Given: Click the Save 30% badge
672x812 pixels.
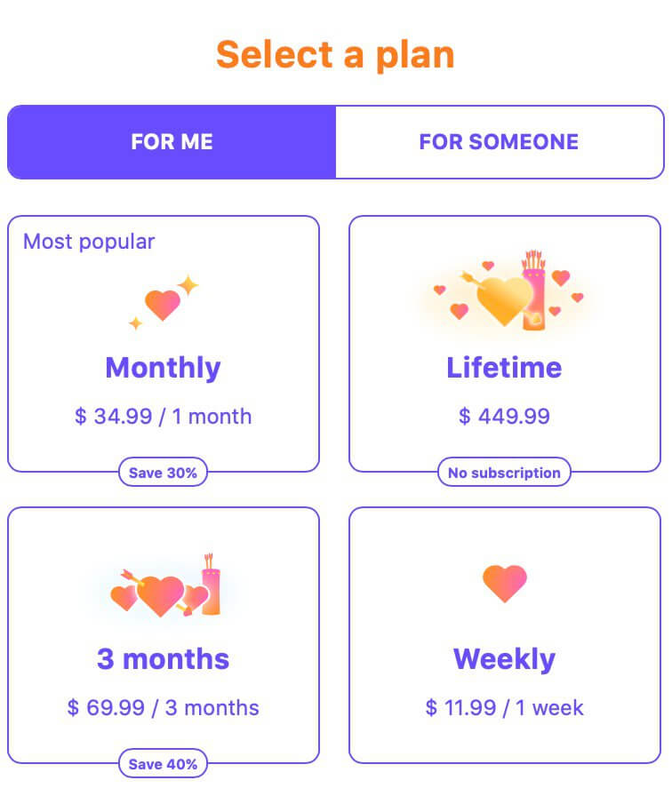Looking at the screenshot, I should [164, 473].
